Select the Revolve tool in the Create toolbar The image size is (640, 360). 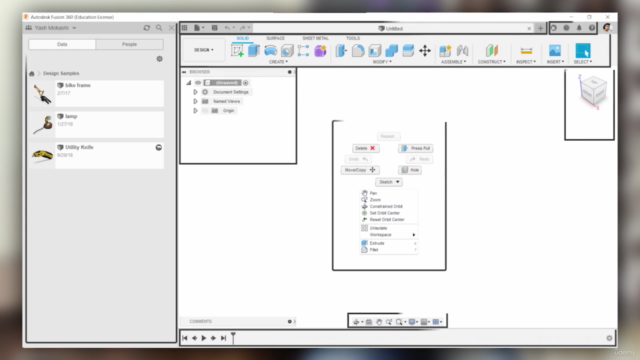270,51
